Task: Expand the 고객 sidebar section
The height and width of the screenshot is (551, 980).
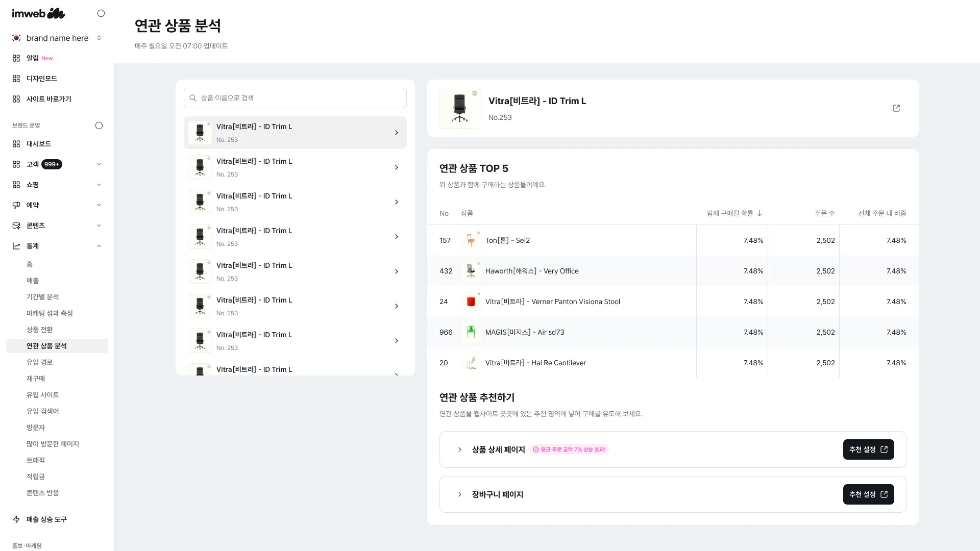Action: coord(99,164)
